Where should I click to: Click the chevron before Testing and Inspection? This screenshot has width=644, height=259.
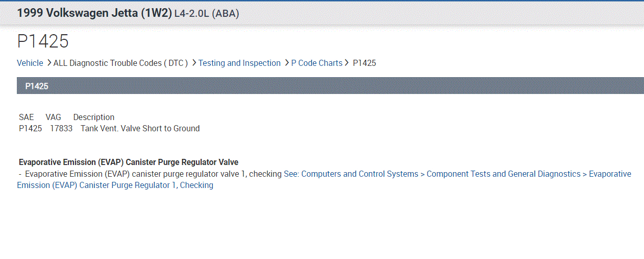tap(194, 63)
